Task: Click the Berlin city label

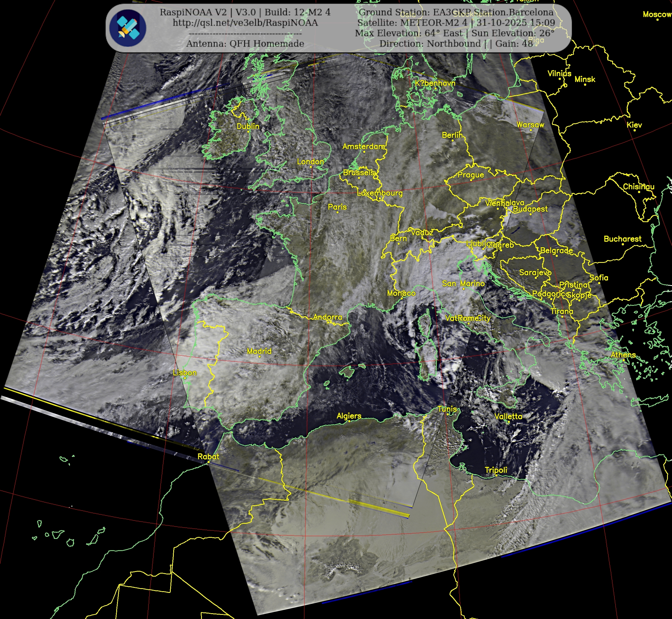Action: tap(452, 135)
